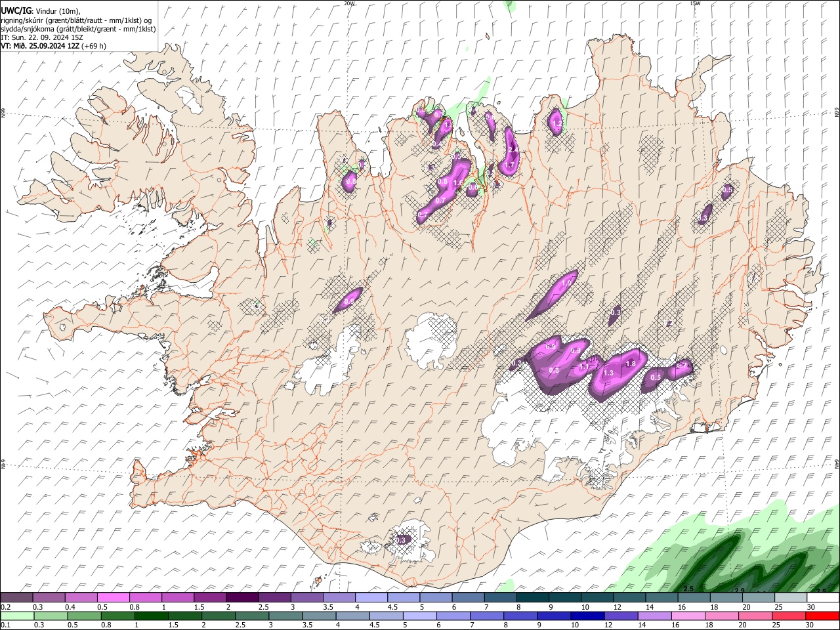Screen dimensions: 840x630
Task: Click the upper legend swatch between 0.2 and 0.3
Action: click(x=16, y=598)
